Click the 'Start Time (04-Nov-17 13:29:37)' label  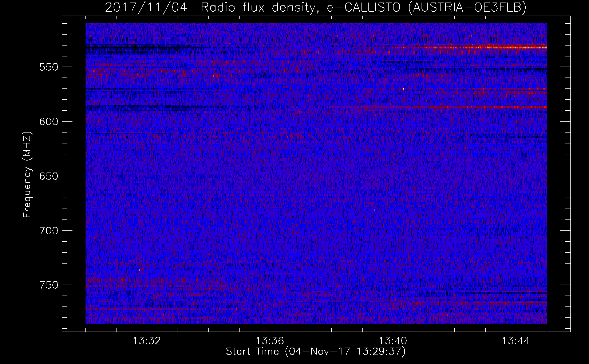pyautogui.click(x=316, y=352)
